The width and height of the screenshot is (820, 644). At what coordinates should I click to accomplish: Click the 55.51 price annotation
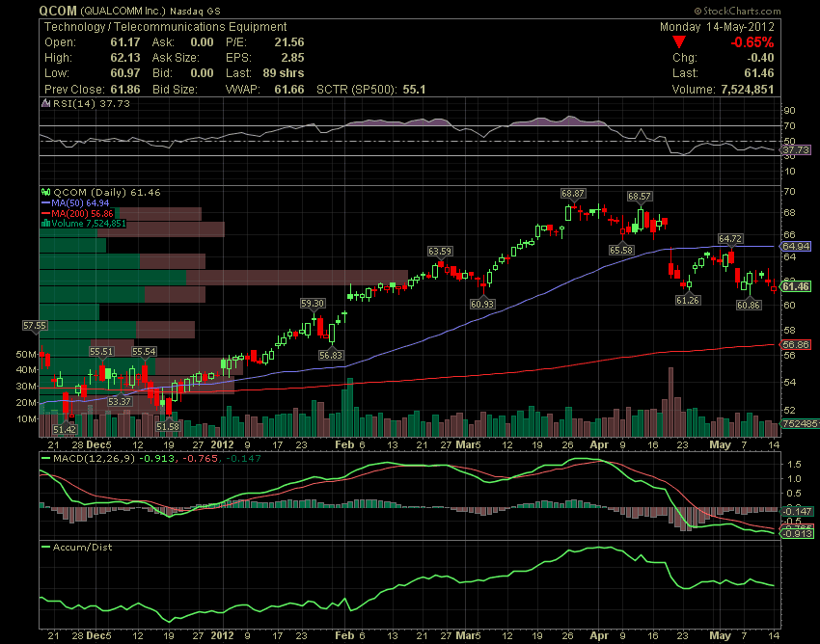click(x=101, y=352)
